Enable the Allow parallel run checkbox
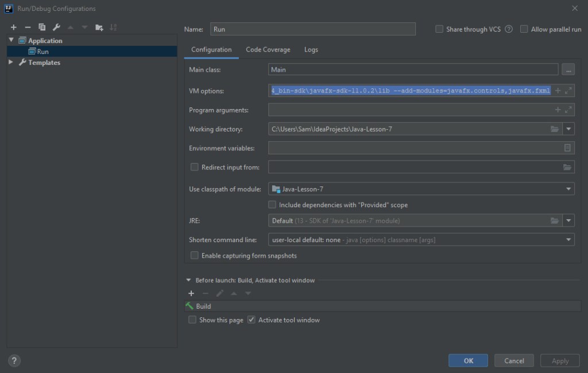Screen dimensions: 588x373 click(x=524, y=29)
